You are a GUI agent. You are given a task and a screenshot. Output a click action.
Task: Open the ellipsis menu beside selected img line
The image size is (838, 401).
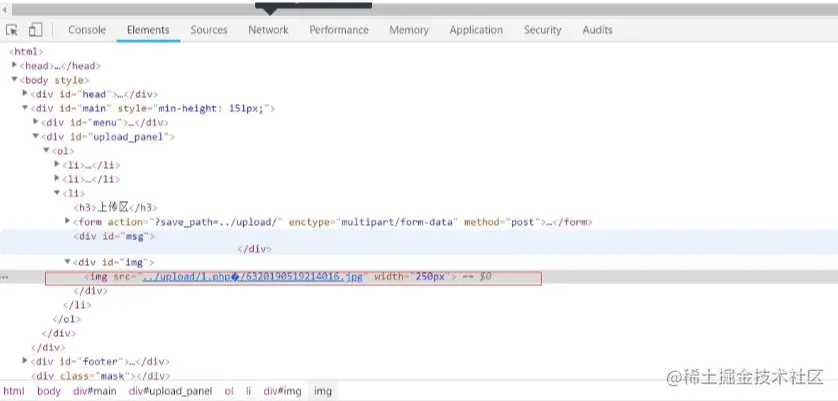point(4,277)
